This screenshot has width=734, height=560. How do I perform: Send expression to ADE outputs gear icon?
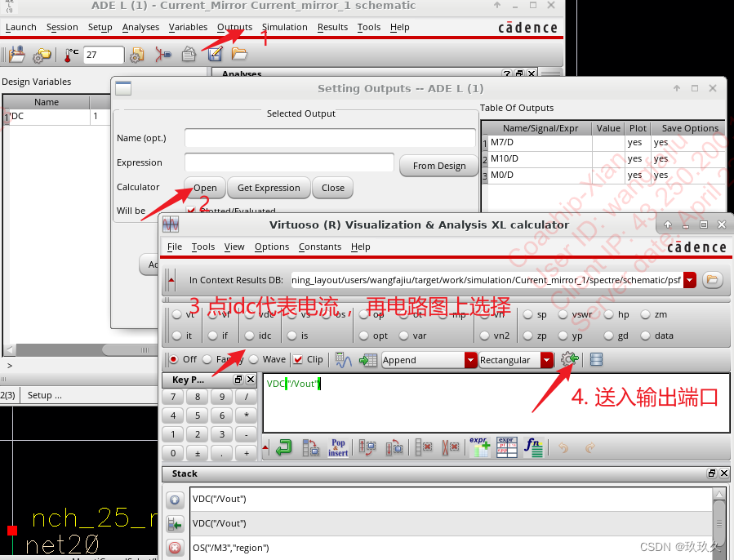570,359
